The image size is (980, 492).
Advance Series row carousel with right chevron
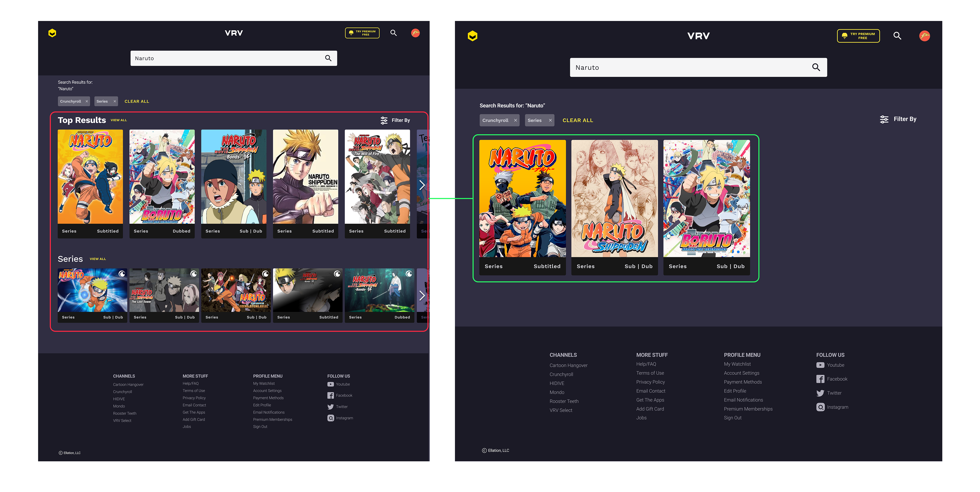coord(422,296)
